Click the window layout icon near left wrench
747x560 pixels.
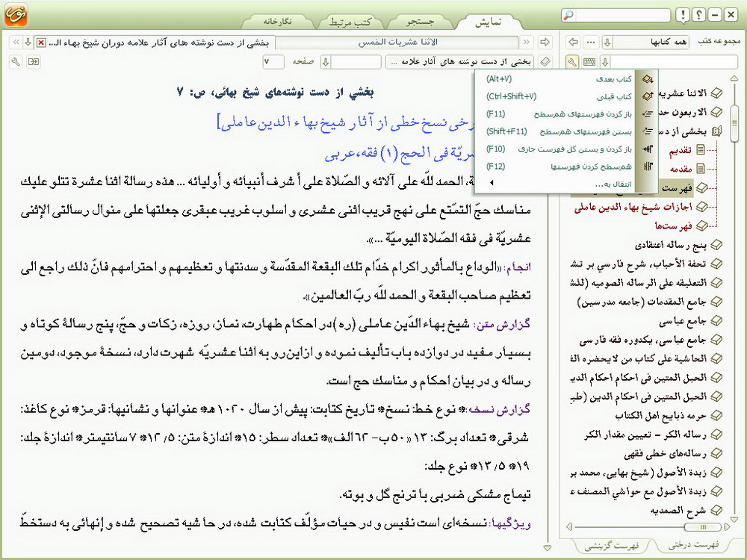pos(34,61)
